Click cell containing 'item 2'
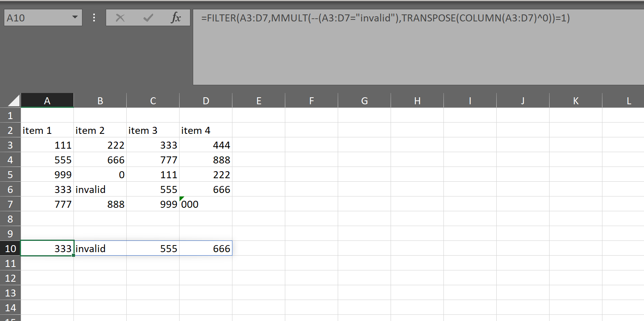Image resolution: width=644 pixels, height=321 pixels. [100, 130]
